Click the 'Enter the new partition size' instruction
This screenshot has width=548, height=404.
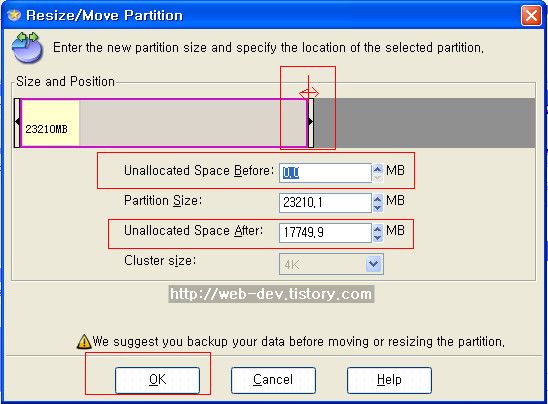[x=268, y=48]
